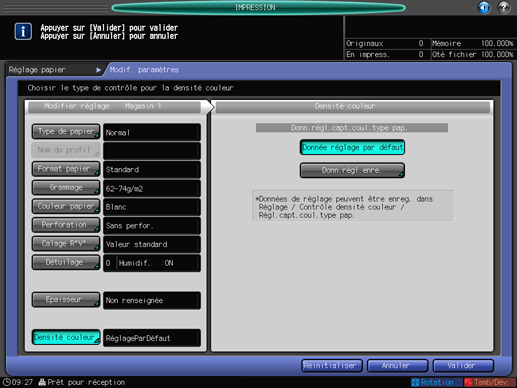The width and height of the screenshot is (517, 388).
Task: Open the Grammage settings
Action: 66,188
